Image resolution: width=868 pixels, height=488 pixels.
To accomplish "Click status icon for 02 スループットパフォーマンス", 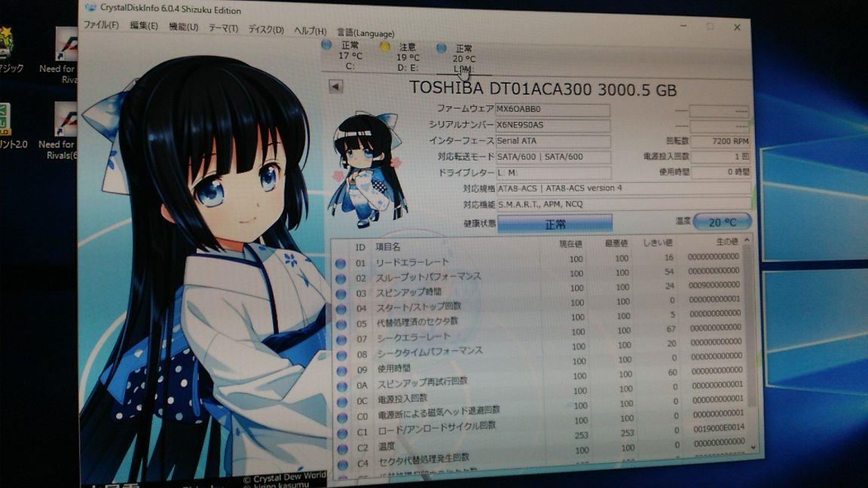I will tap(341, 279).
